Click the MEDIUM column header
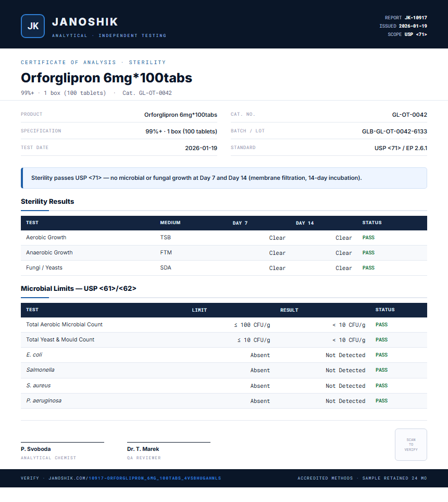The height and width of the screenshot is (502, 448). tap(170, 223)
